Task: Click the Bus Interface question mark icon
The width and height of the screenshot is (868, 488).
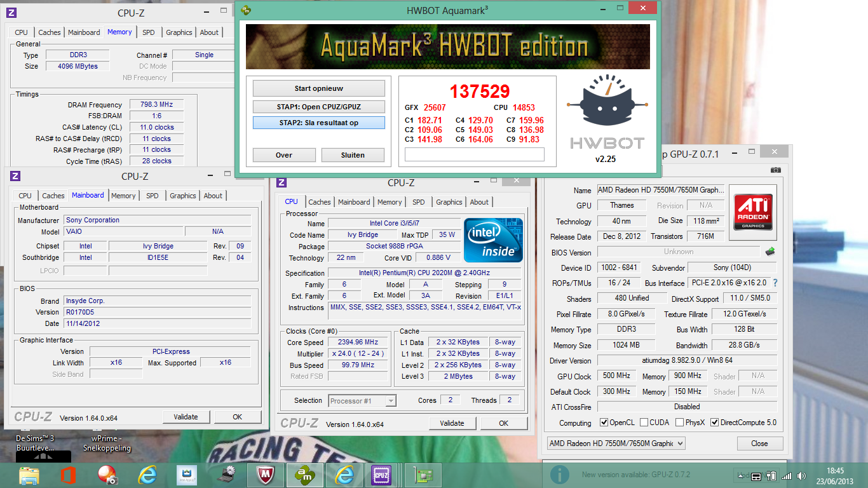Action: 775,283
